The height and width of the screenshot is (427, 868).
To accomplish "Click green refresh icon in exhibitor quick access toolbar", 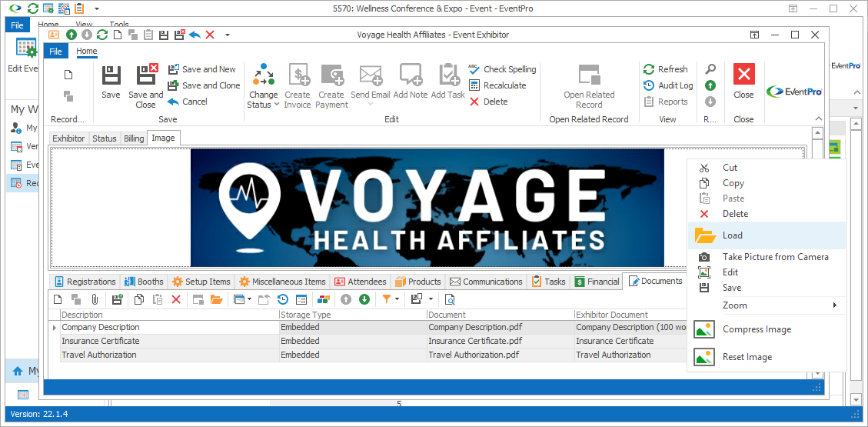I will [101, 35].
